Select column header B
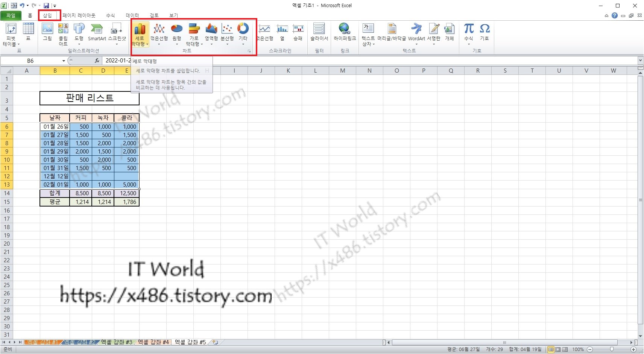This screenshot has width=644, height=354. 55,71
